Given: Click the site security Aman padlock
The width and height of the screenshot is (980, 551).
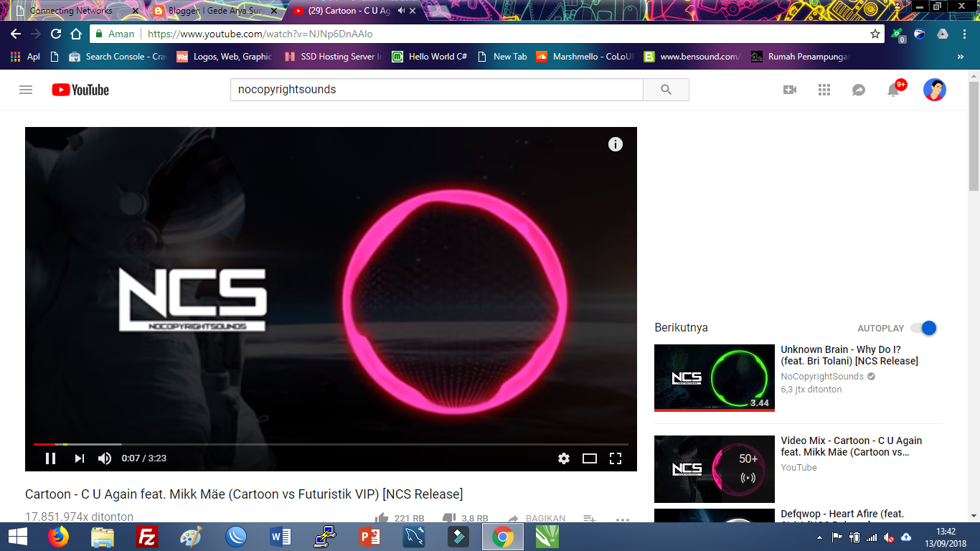Looking at the screenshot, I should coord(114,34).
